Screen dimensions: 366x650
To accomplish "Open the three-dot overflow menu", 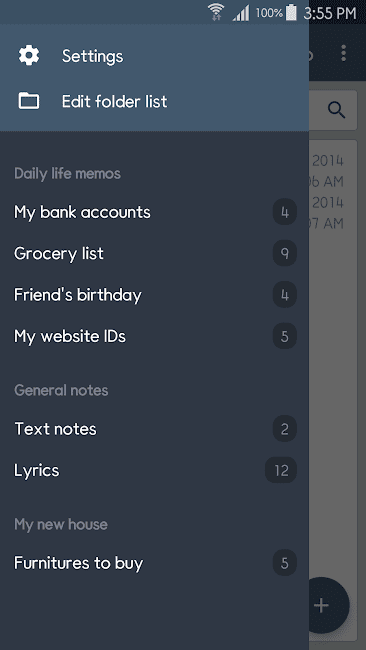I will click(343, 53).
